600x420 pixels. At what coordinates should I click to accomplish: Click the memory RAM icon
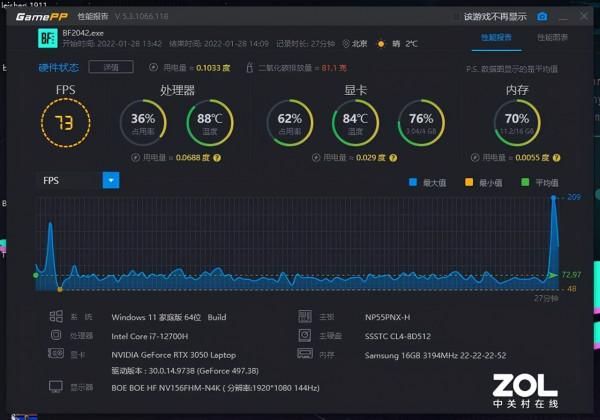point(306,352)
